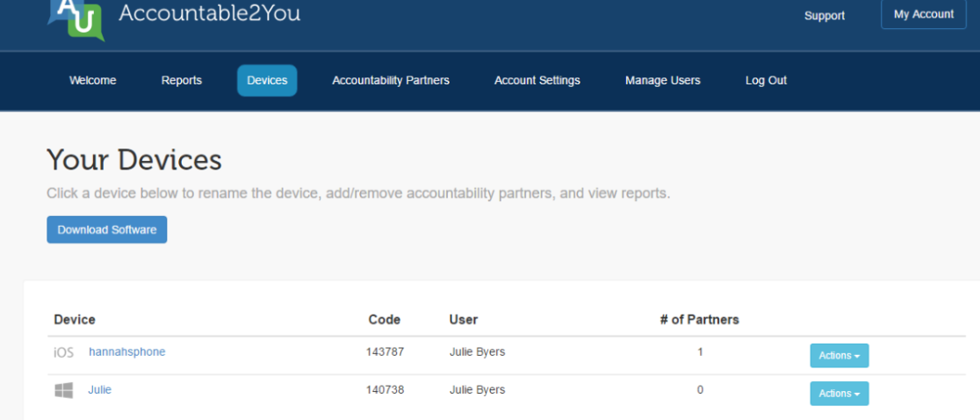This screenshot has height=420, width=980.
Task: Click Julie Byers in Julie device row
Action: [x=477, y=390]
